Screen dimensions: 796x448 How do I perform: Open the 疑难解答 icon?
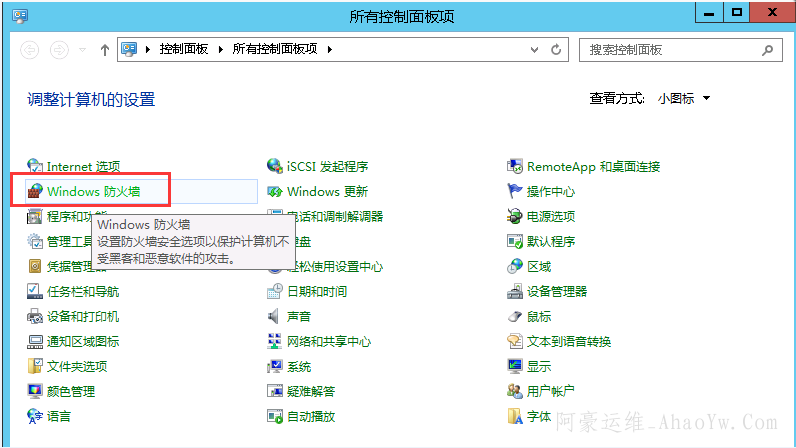point(275,391)
